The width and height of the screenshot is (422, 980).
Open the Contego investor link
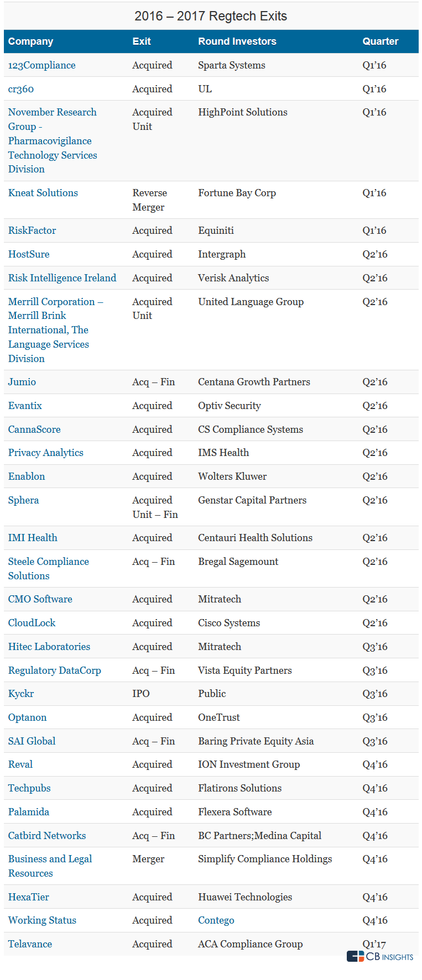(216, 920)
